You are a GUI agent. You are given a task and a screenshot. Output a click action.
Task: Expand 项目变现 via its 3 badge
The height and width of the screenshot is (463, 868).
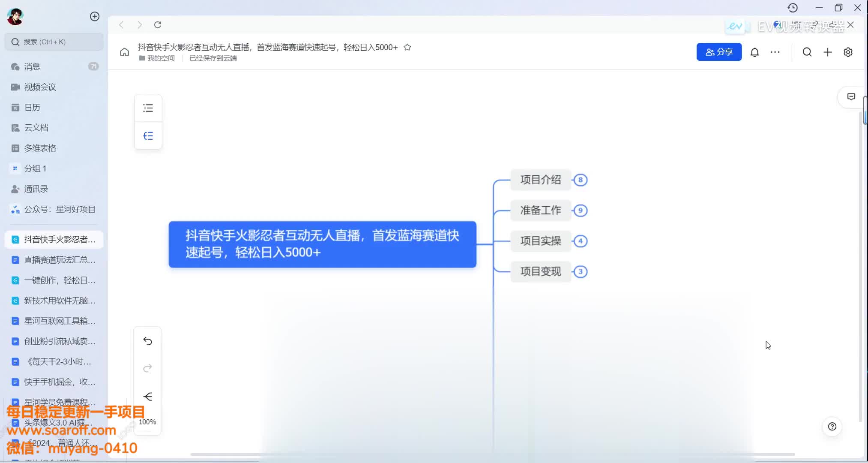point(581,271)
